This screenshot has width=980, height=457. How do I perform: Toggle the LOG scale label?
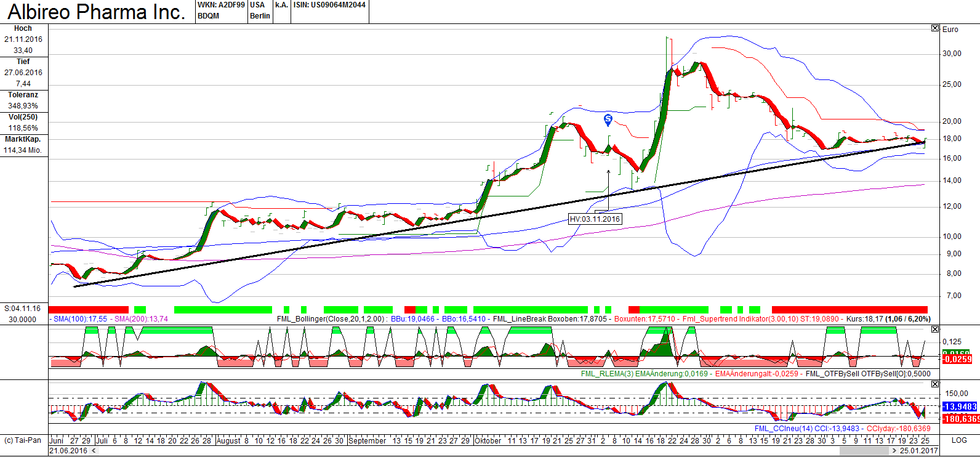click(959, 440)
